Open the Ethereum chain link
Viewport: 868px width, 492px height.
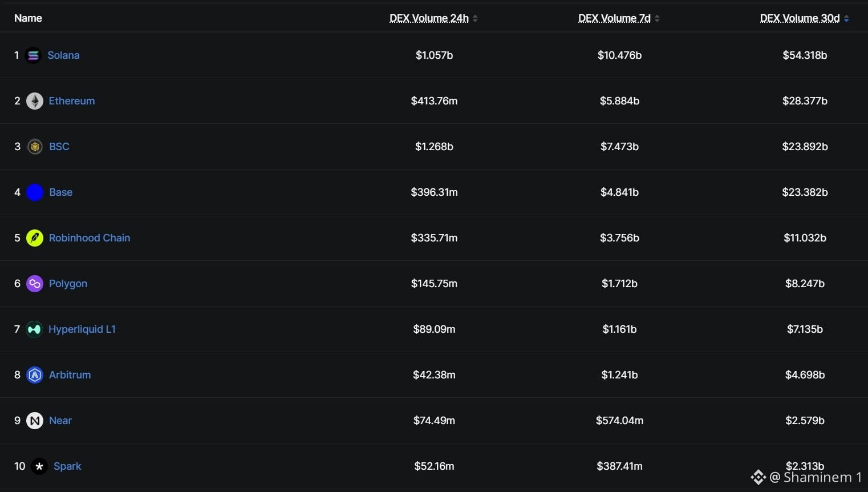coord(72,101)
